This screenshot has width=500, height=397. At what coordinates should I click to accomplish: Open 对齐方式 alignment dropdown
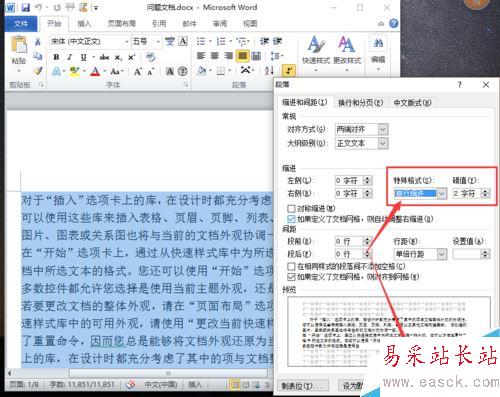pos(383,129)
